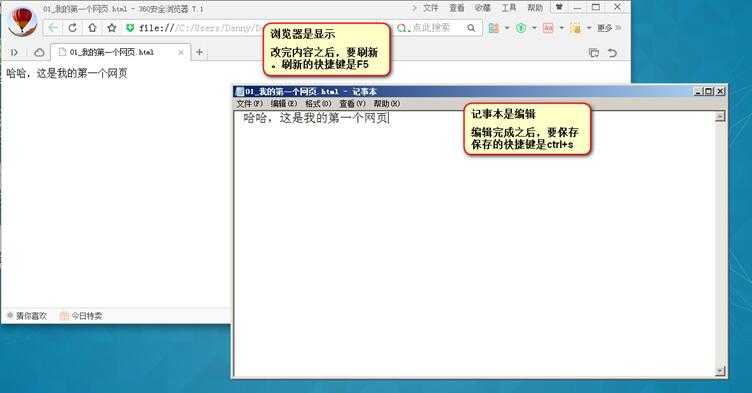The width and height of the screenshot is (752, 393).
Task: Click the yellow extension icon in toolbar
Action: point(576,28)
